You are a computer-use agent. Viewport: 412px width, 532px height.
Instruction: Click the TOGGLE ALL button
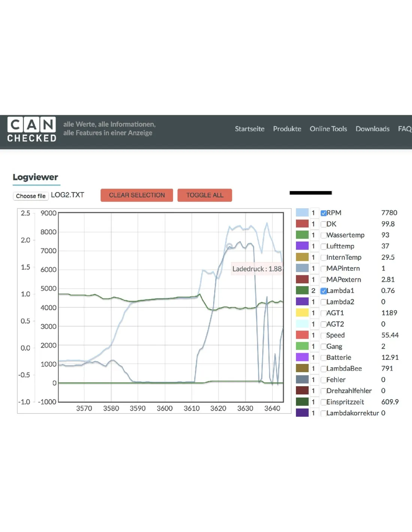205,195
